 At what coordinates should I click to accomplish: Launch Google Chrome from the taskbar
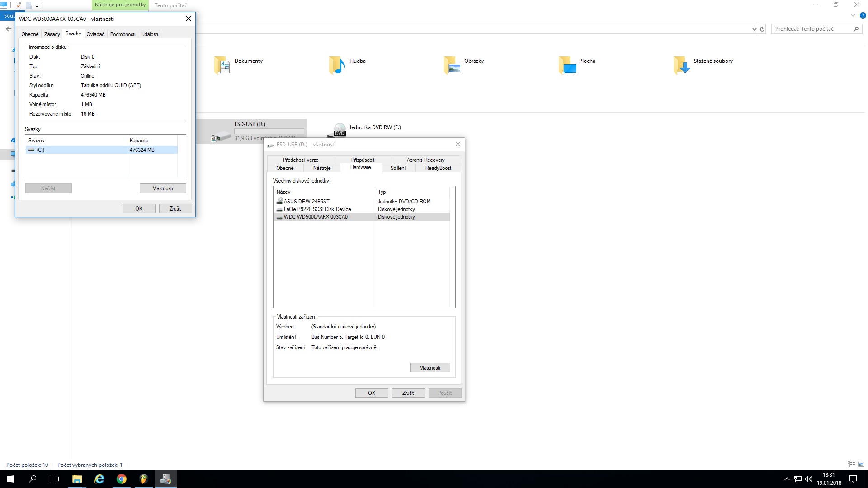[x=121, y=479]
